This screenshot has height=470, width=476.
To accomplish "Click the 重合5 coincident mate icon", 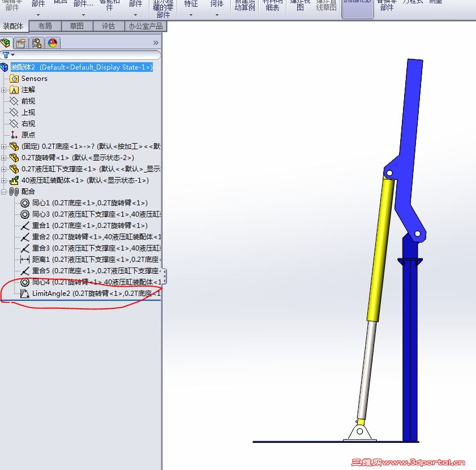I will point(25,271).
